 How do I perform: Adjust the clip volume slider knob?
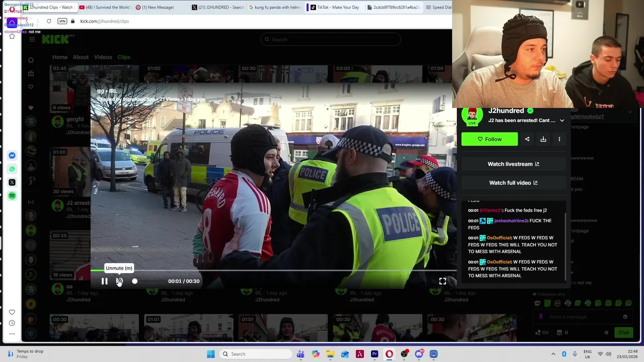point(135,281)
